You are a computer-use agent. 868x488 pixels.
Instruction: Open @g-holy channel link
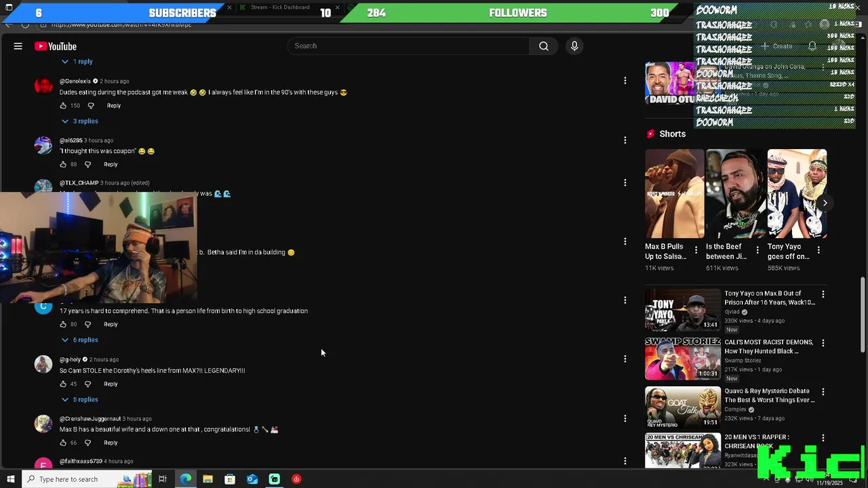click(70, 360)
